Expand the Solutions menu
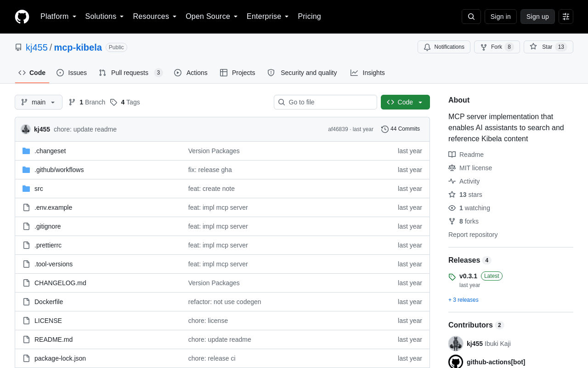This screenshot has height=368, width=588. (x=104, y=17)
